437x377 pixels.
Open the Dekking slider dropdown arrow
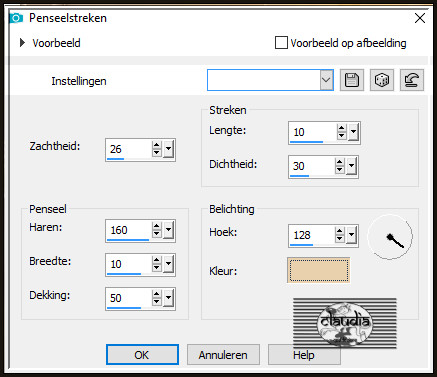coord(168,298)
